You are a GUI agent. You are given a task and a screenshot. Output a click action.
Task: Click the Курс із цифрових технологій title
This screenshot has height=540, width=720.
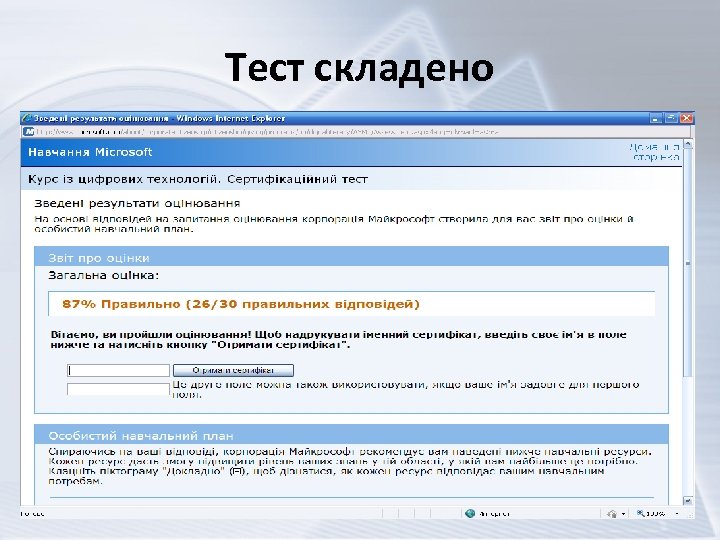(x=198, y=179)
